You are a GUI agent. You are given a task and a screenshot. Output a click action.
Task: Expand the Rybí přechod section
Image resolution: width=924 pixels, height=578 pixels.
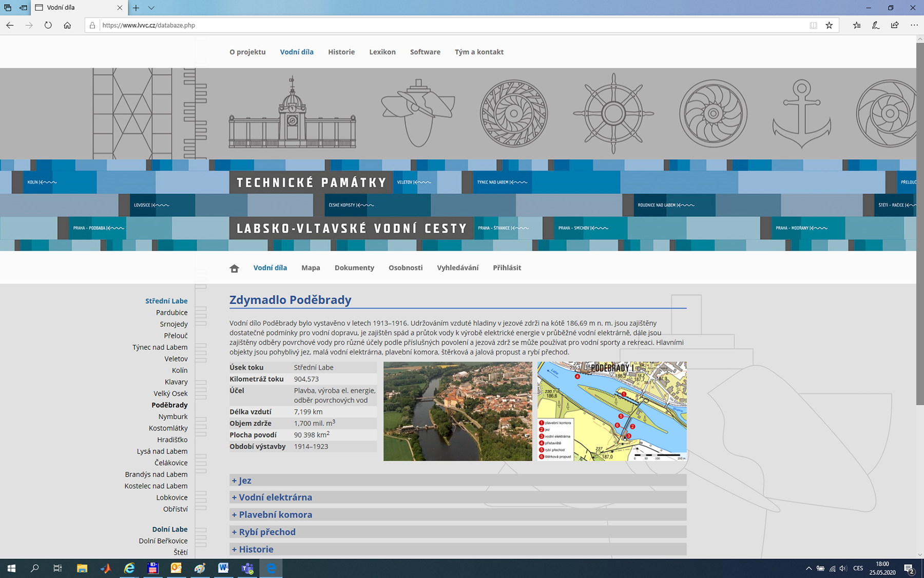[x=267, y=532]
